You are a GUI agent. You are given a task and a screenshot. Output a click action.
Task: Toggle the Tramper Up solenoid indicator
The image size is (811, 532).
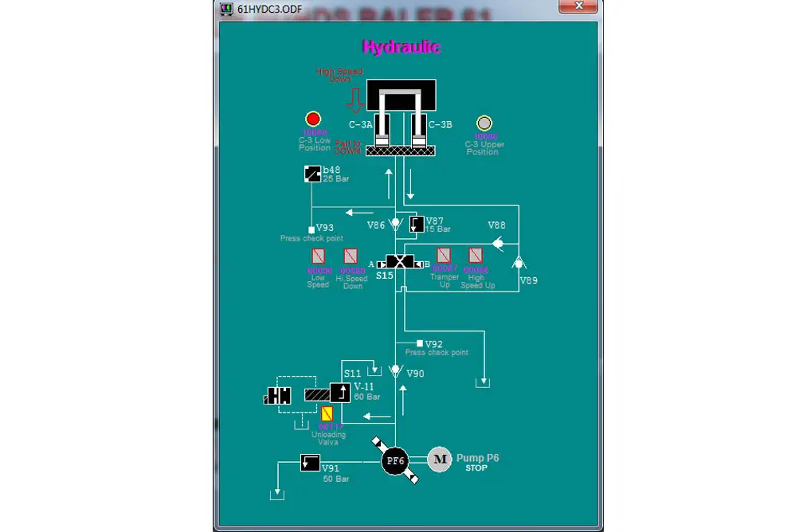444,255
